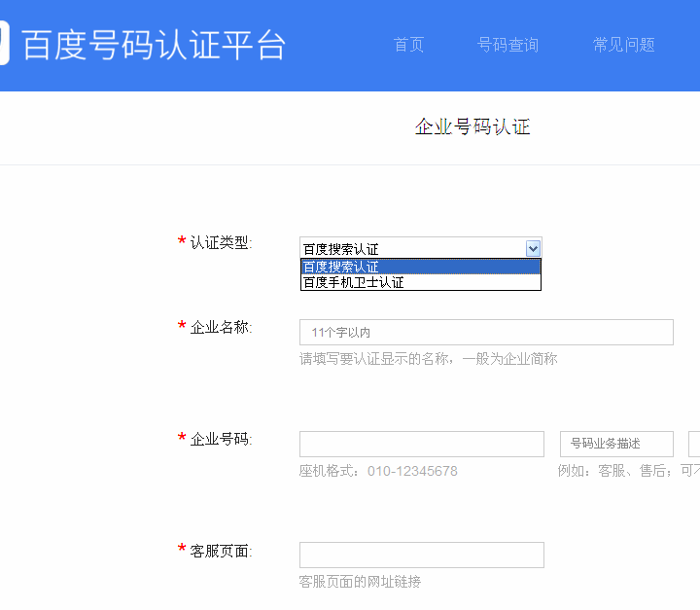700x610 pixels.
Task: Click the 企业名称 field label
Action: [x=221, y=327]
